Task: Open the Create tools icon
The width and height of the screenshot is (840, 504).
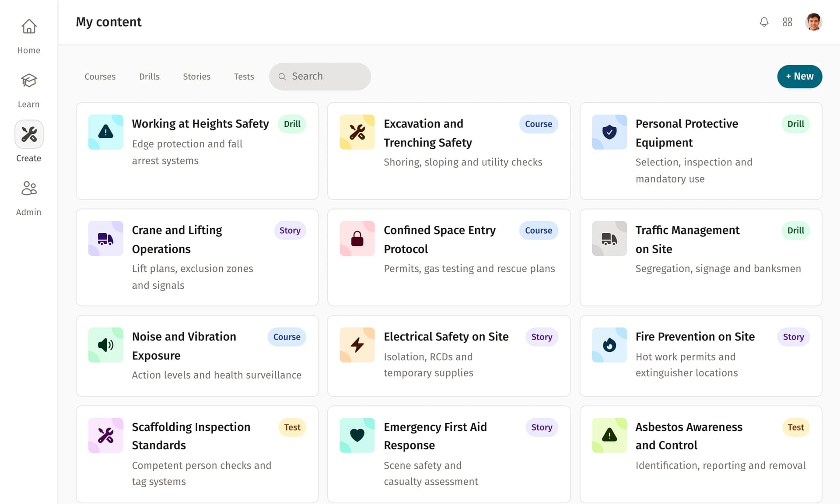Action: (28, 134)
